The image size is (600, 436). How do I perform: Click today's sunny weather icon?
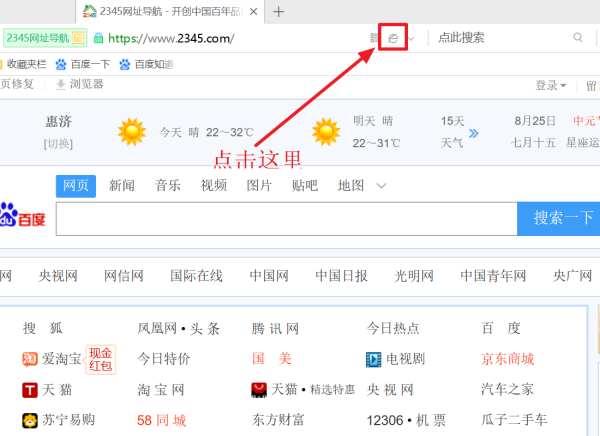pos(132,132)
